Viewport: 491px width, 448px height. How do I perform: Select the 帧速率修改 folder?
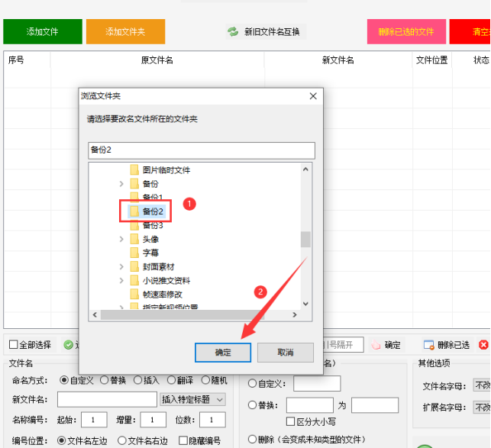pos(162,295)
